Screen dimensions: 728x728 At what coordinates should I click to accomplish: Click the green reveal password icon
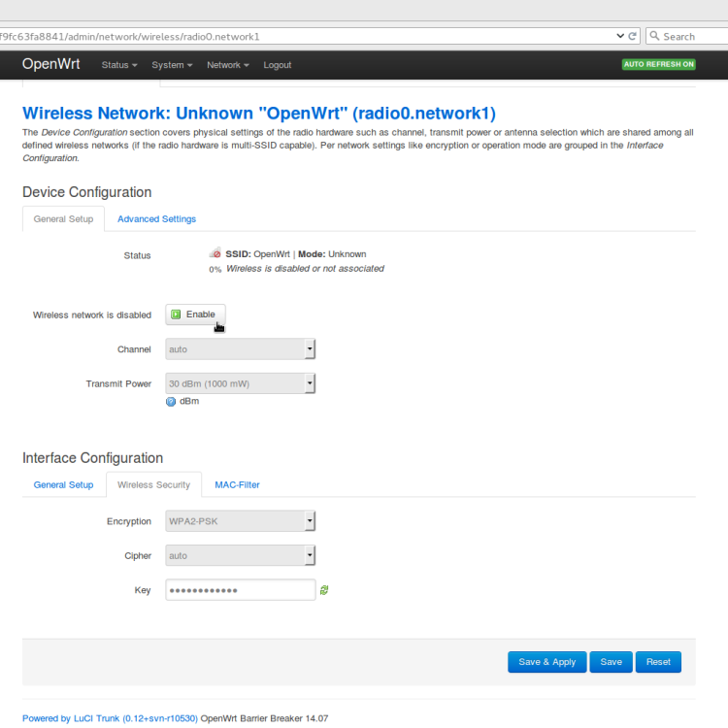coord(324,590)
